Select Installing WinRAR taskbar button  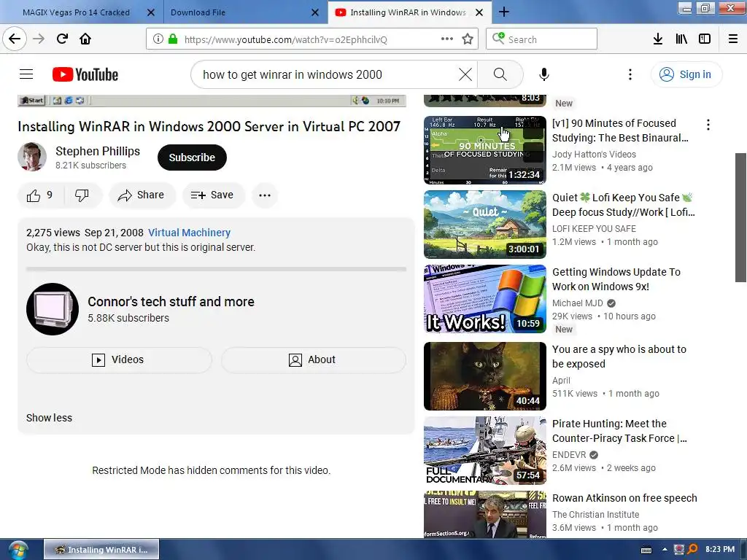click(x=101, y=550)
